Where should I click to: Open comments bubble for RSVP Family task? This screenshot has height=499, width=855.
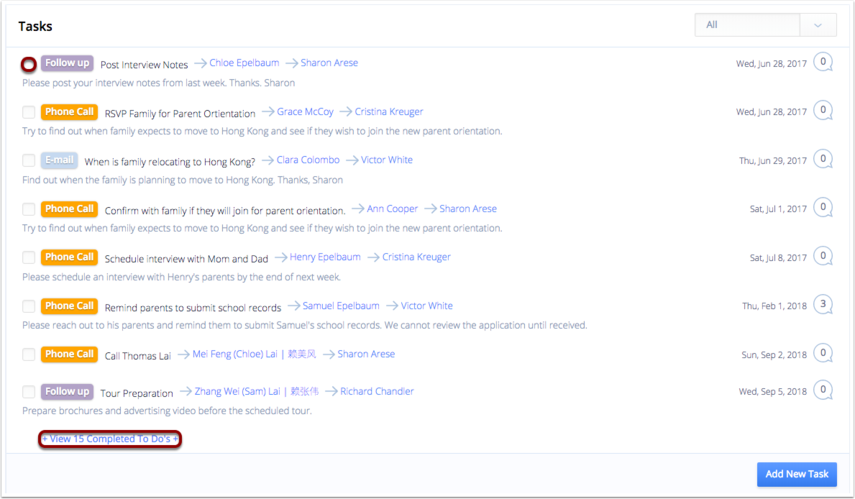(823, 110)
